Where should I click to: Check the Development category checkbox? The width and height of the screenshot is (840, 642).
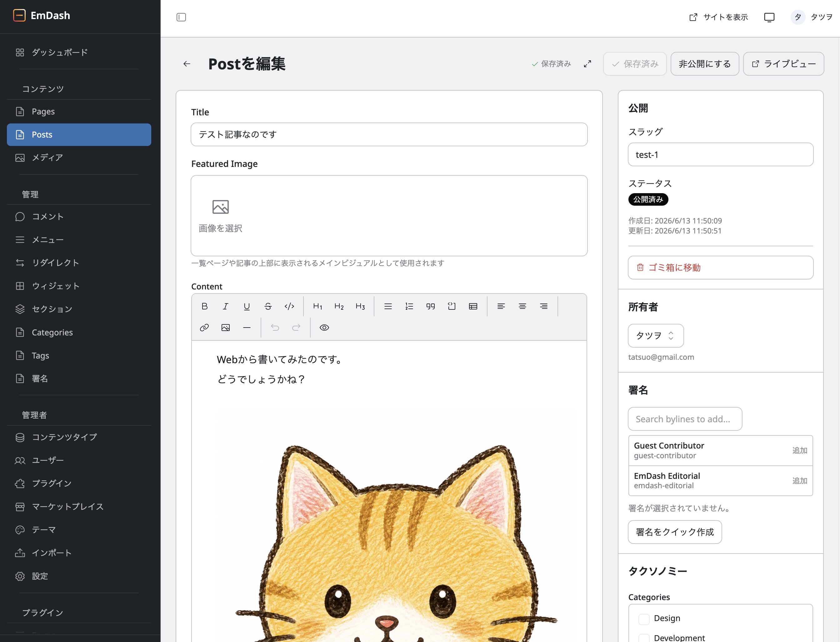[644, 638]
